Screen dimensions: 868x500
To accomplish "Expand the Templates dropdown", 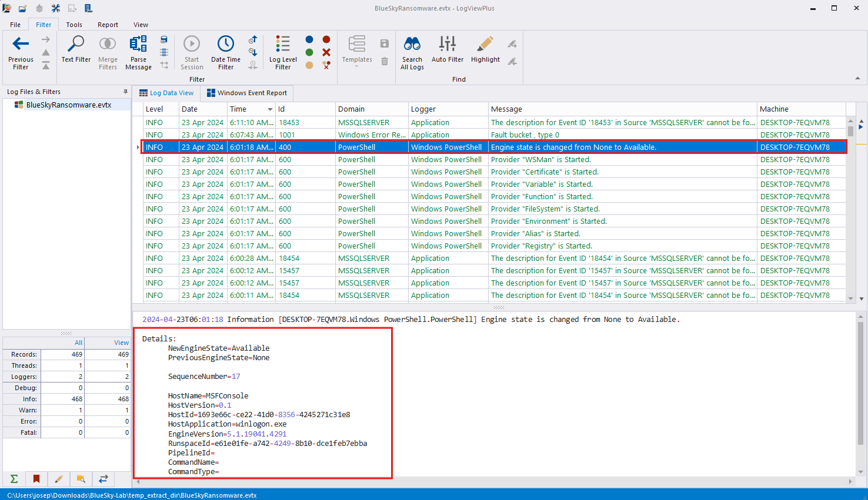I will pyautogui.click(x=357, y=66).
